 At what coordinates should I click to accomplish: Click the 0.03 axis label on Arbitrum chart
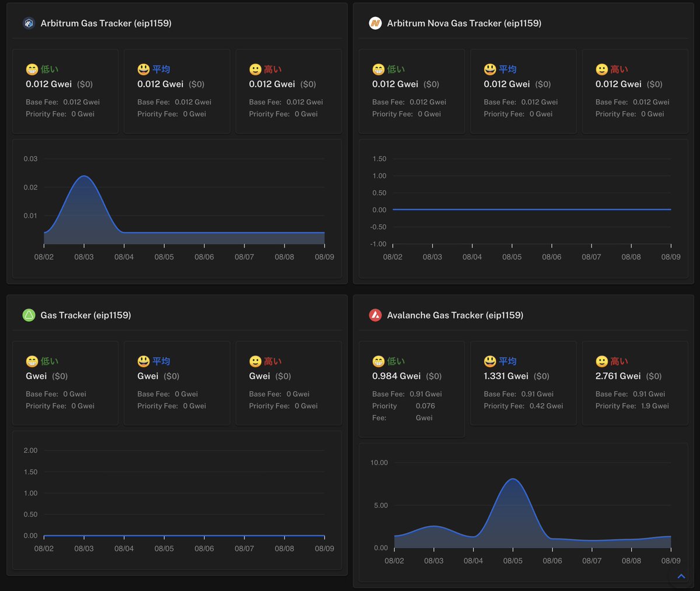30,159
